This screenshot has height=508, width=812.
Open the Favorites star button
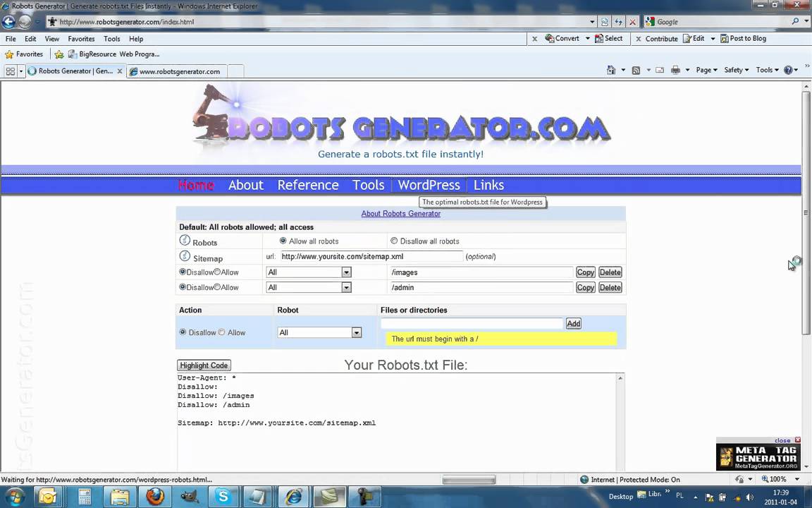pos(24,54)
